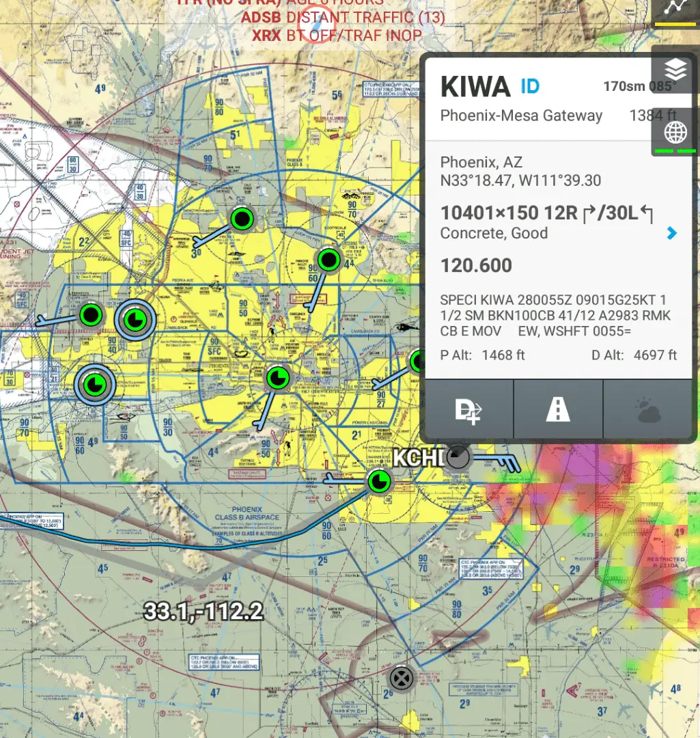Open the runway diagram icon button

coord(558,410)
